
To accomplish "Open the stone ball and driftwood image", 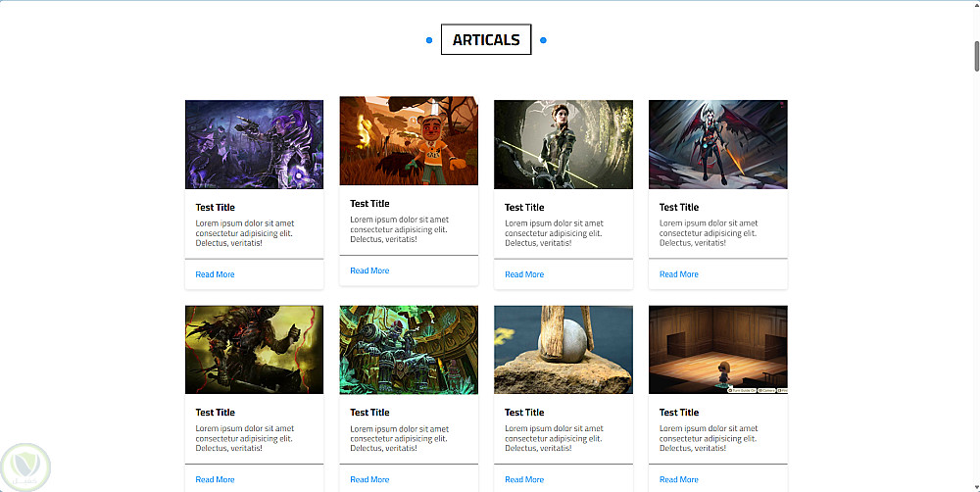I will click(x=563, y=350).
